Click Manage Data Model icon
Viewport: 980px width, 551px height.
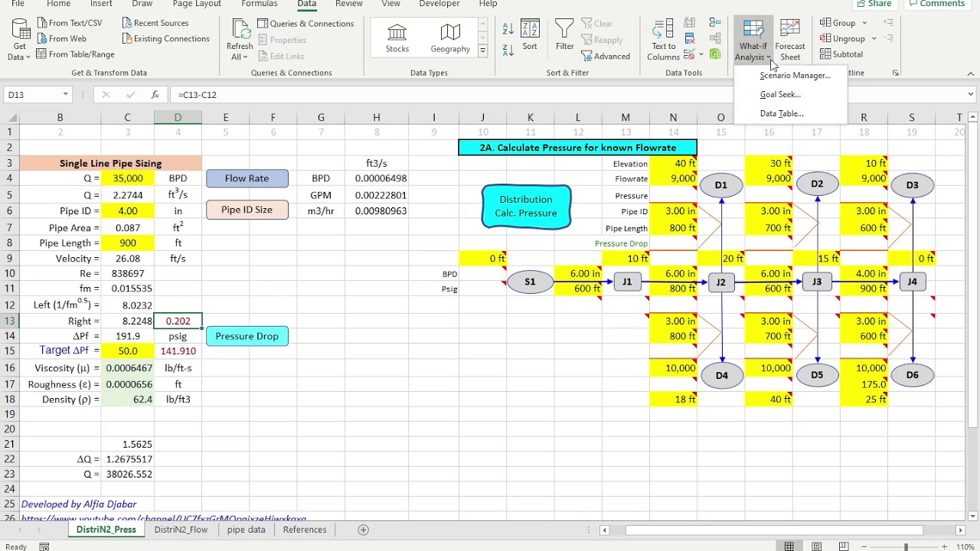[715, 54]
